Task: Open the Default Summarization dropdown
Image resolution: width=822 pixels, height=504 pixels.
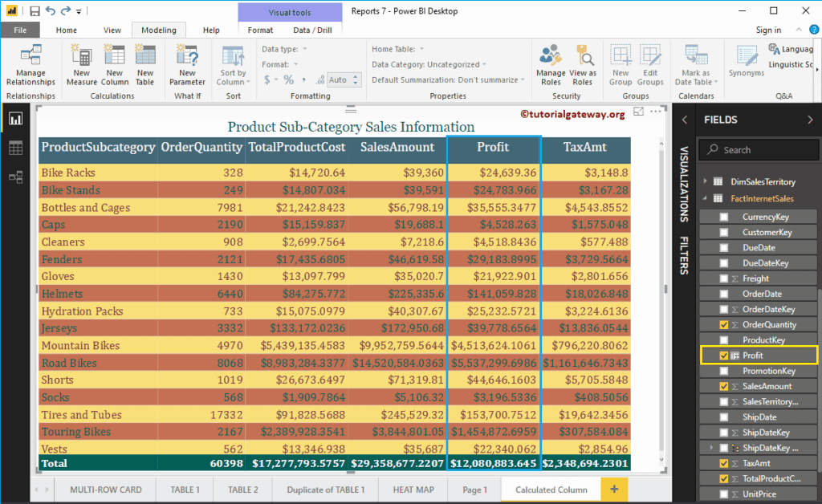Action: 522,79
